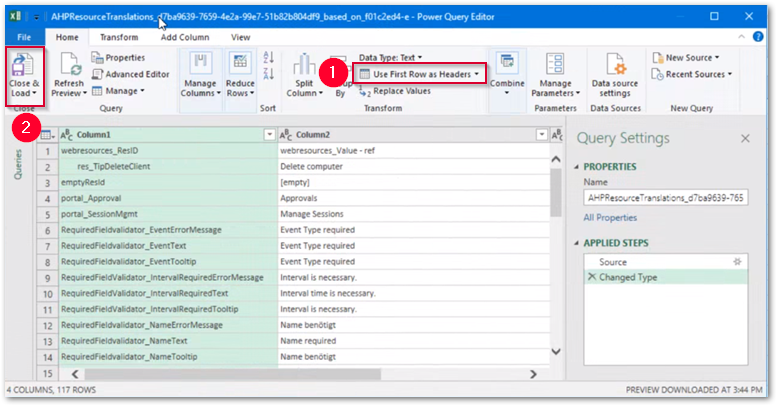The image size is (777, 406).
Task: Collapse the APPLIED STEPS section
Action: pos(576,243)
